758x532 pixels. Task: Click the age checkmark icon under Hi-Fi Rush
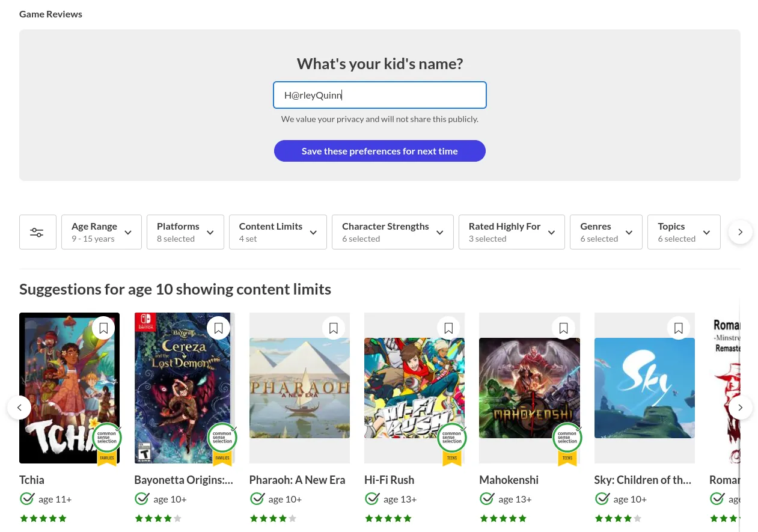[x=372, y=498]
